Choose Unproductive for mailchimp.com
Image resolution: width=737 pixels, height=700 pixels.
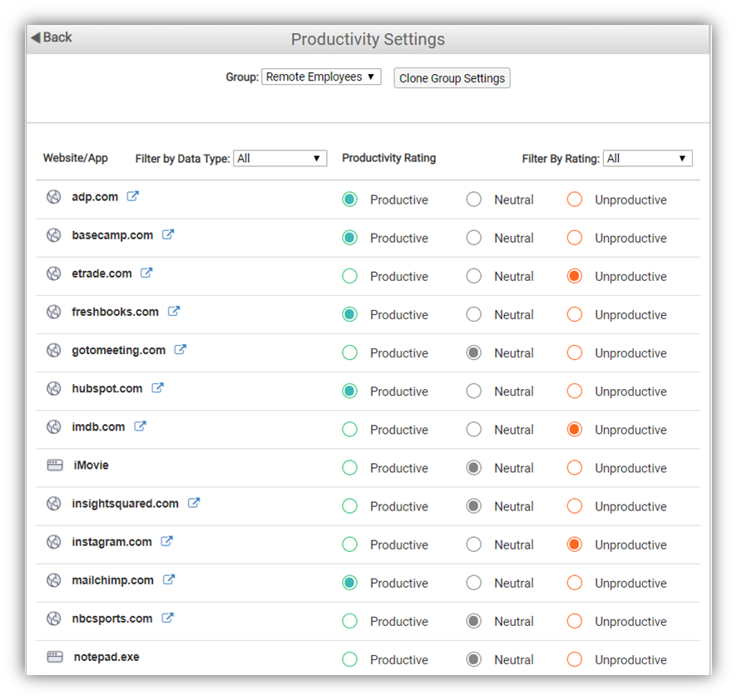pos(574,583)
